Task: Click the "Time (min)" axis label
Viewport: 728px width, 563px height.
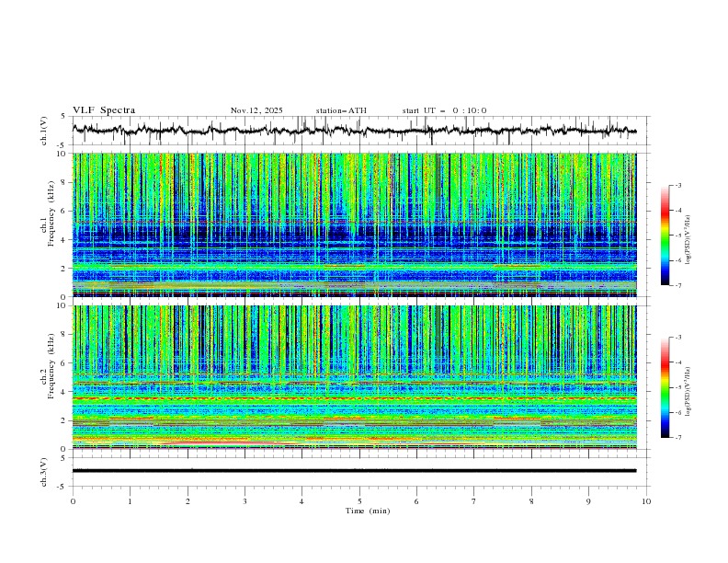Action: [x=368, y=511]
